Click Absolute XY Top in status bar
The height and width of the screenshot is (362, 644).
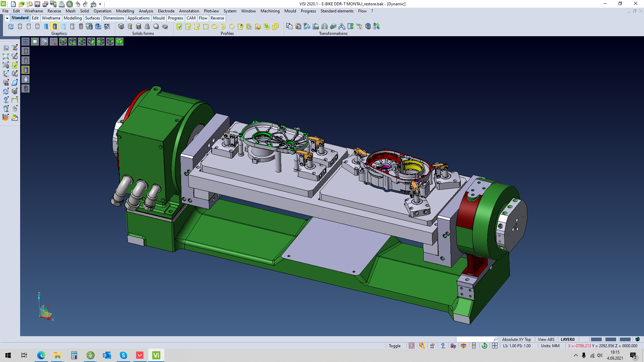coord(516,340)
